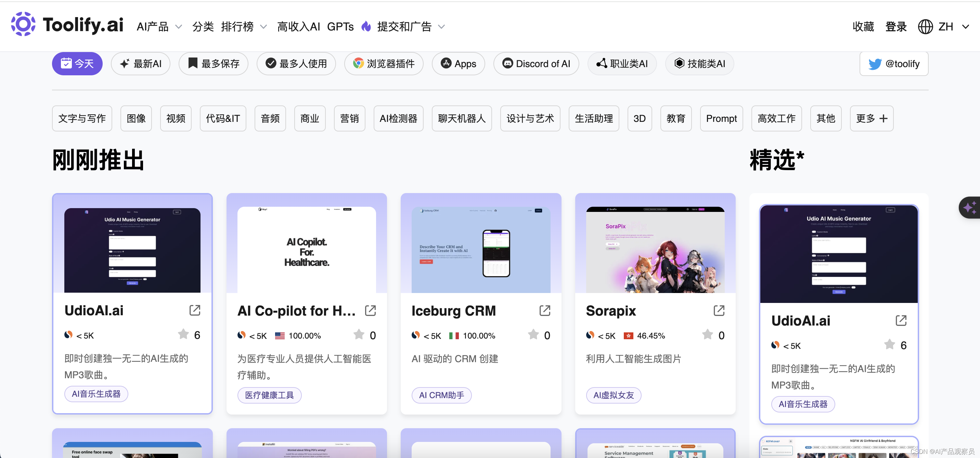
Task: Click the App Store icon in Apps
Action: tap(446, 63)
